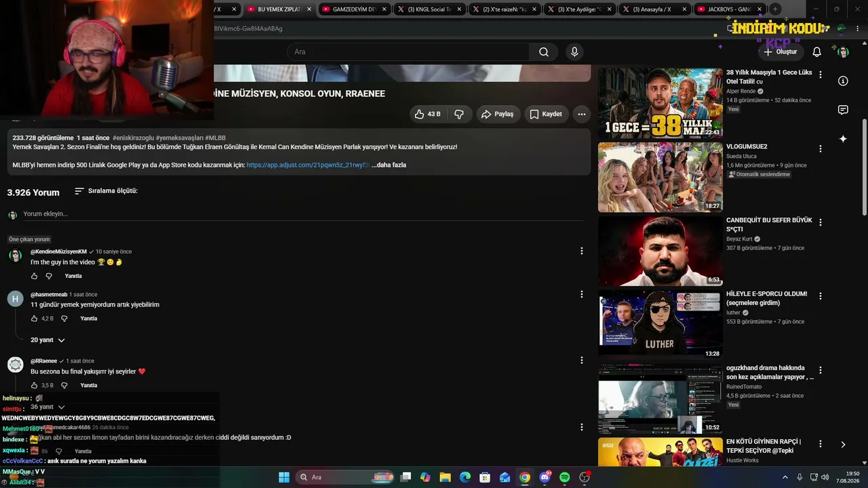Dislike @RRaenee's comment
Screen dimensions: 868x488
click(x=64, y=386)
